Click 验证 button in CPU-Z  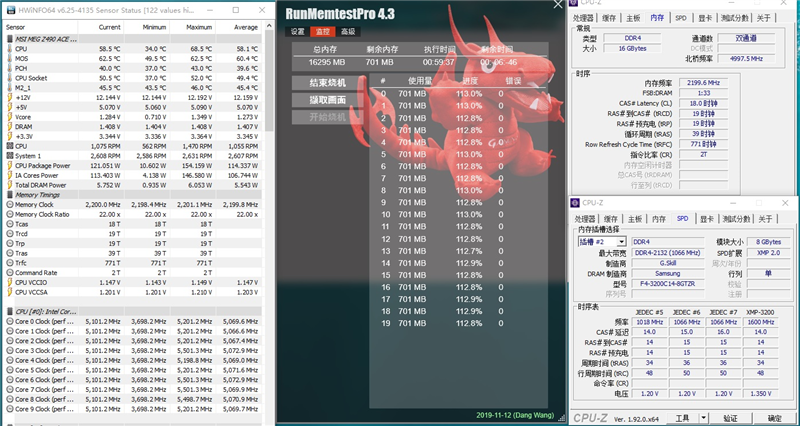[x=730, y=418]
